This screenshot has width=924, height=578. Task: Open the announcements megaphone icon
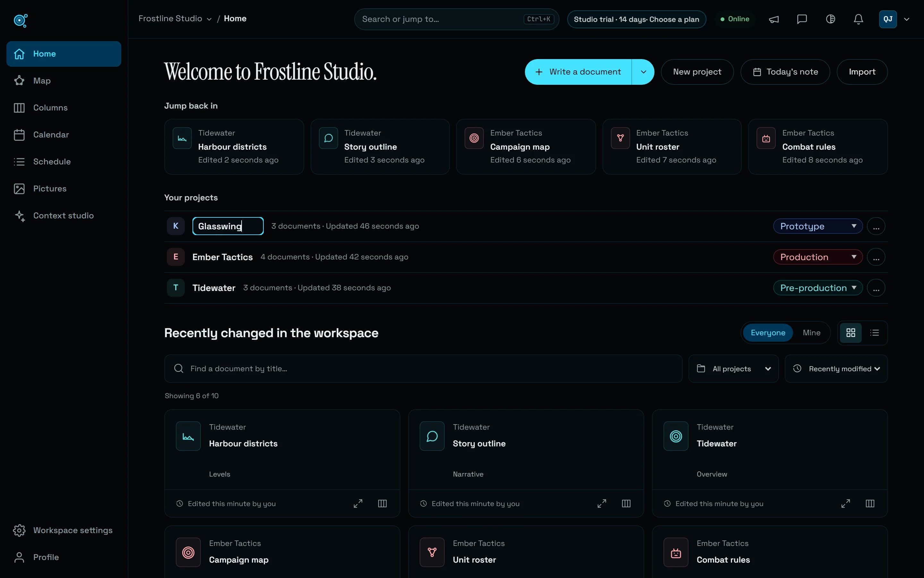click(774, 19)
